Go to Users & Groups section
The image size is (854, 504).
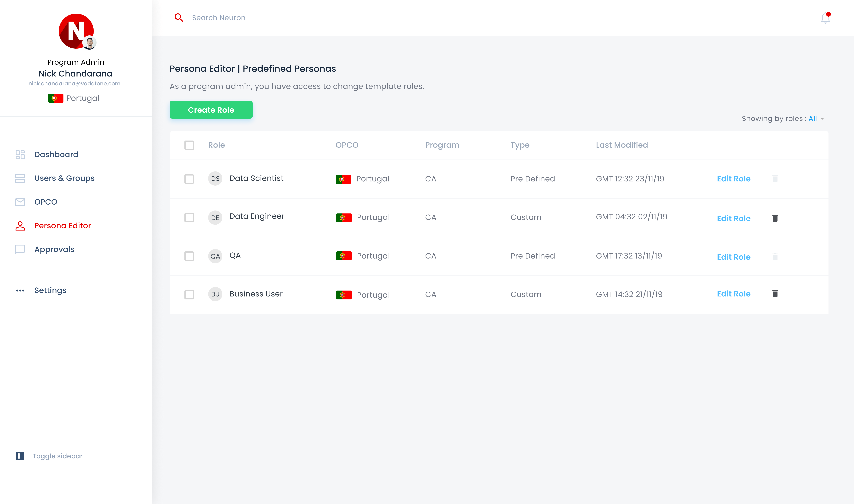pos(64,178)
